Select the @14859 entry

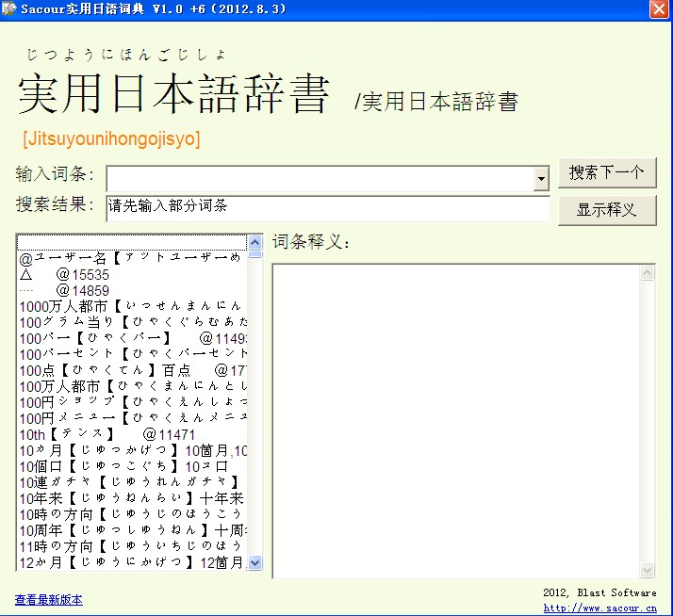coord(132,290)
